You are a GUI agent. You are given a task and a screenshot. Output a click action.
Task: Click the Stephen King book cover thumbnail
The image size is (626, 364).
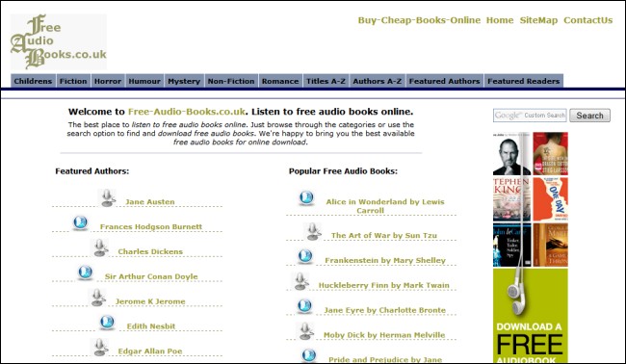click(x=511, y=199)
